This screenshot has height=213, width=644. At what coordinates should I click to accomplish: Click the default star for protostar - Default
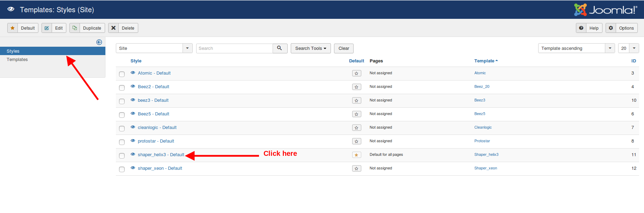[356, 141]
